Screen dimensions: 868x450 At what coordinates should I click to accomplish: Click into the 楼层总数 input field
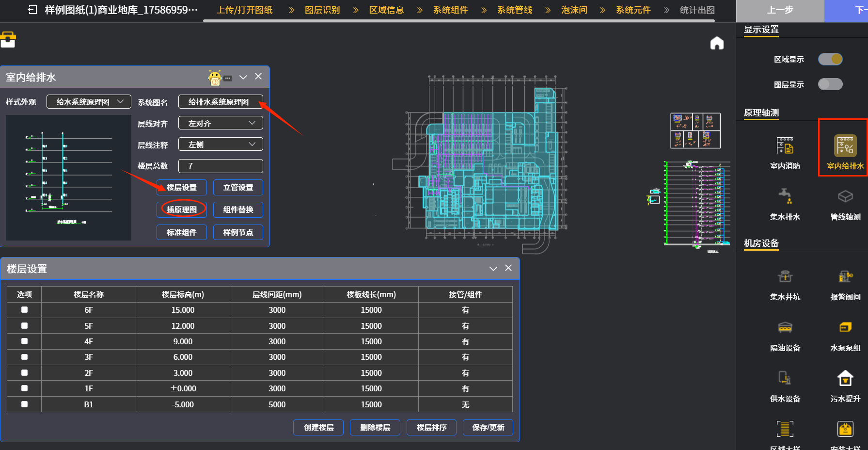pos(221,166)
